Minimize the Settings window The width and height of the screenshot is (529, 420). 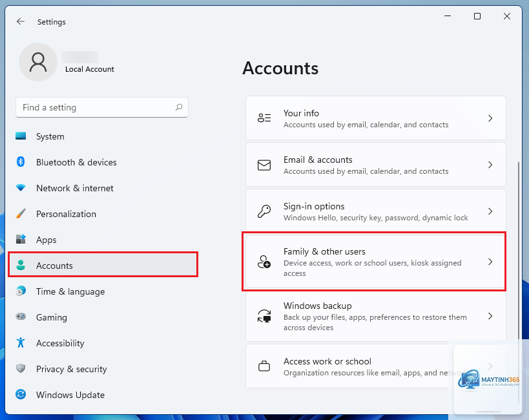pos(448,16)
